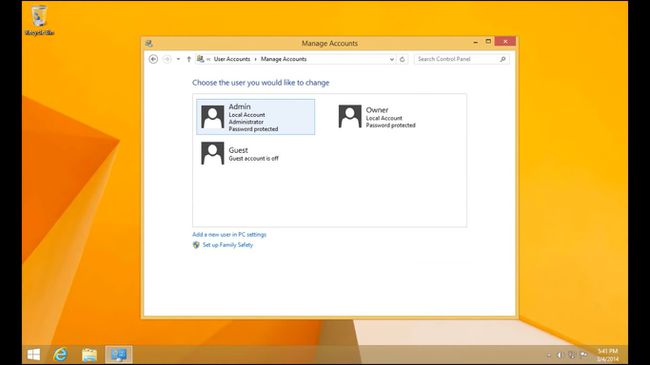Go up one level with Up arrow
Image resolution: width=650 pixels, height=365 pixels.
189,59
